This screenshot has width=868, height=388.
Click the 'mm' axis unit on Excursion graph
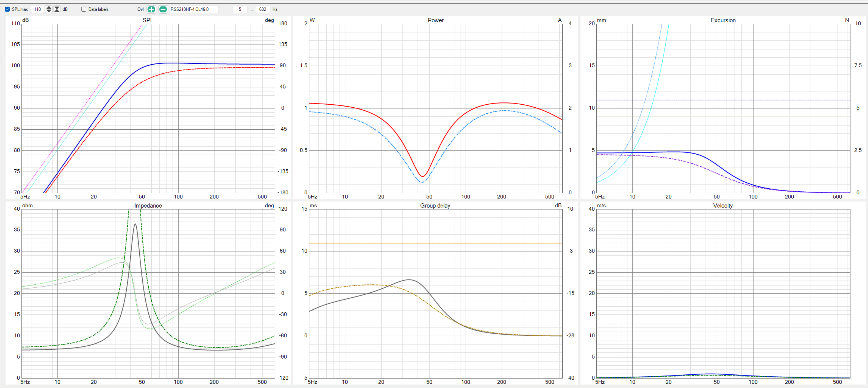(x=601, y=20)
